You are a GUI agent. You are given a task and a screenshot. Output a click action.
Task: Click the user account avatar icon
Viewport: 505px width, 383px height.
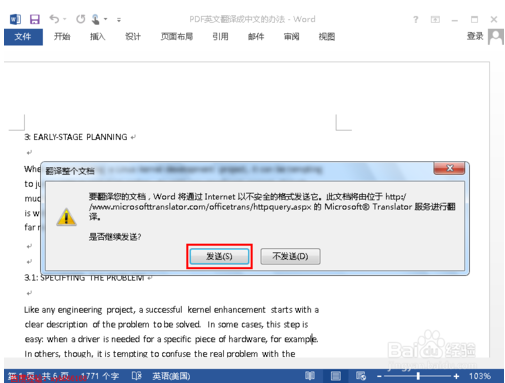click(496, 36)
